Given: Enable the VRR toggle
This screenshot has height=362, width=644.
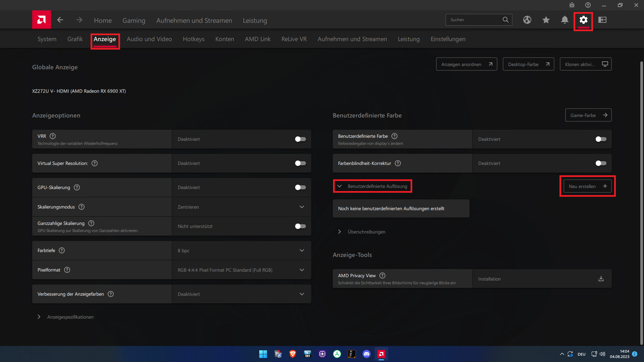Looking at the screenshot, I should click(300, 139).
